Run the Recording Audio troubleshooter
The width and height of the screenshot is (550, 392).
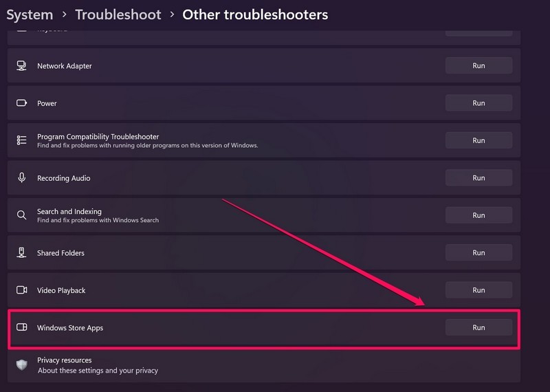tap(478, 177)
